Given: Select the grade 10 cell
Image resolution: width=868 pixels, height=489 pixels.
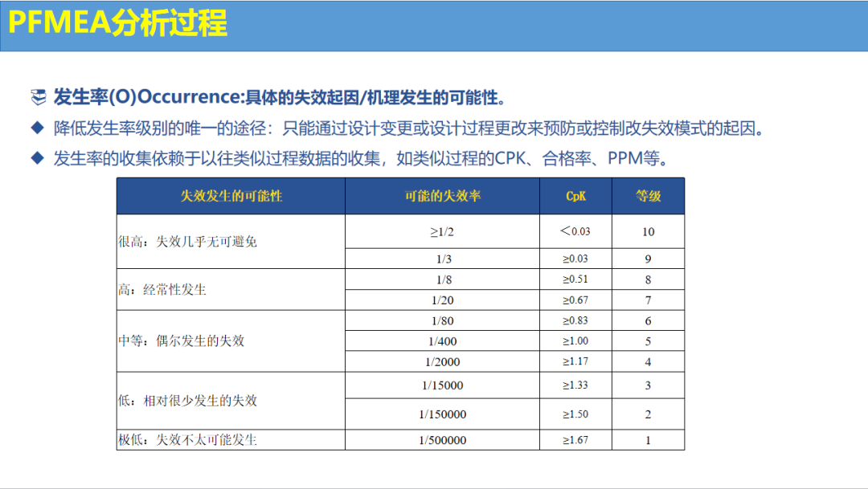Looking at the screenshot, I should pos(648,231).
